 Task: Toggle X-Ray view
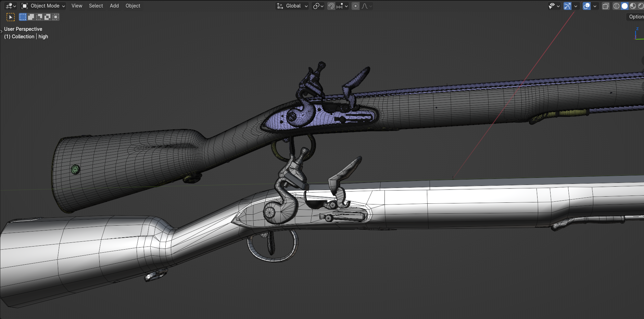point(606,6)
